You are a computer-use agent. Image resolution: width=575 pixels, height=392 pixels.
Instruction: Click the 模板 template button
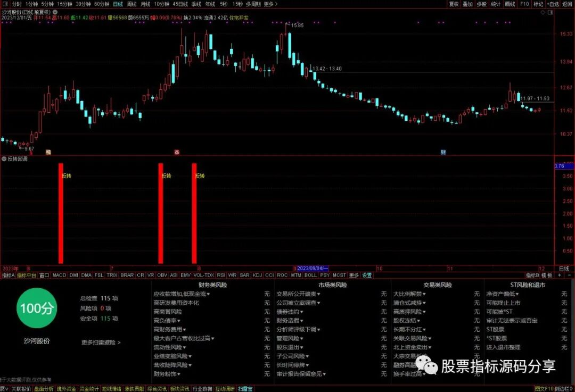pos(547,275)
